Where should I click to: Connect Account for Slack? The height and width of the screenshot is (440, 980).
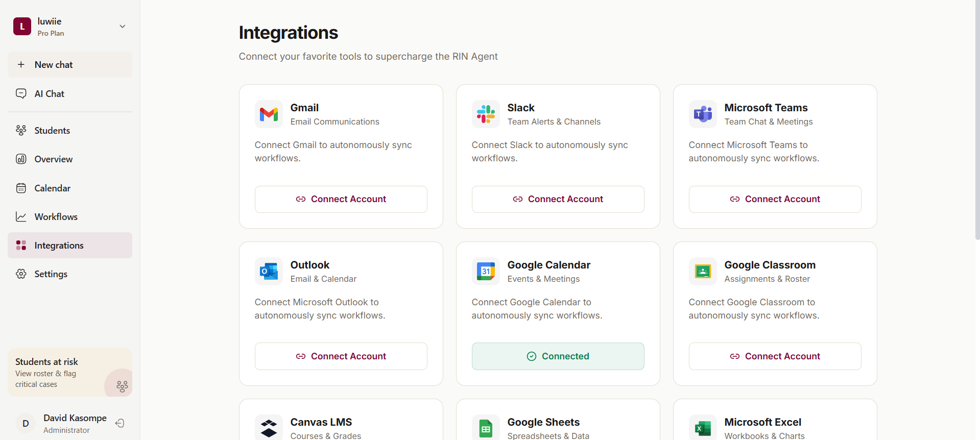tap(558, 199)
